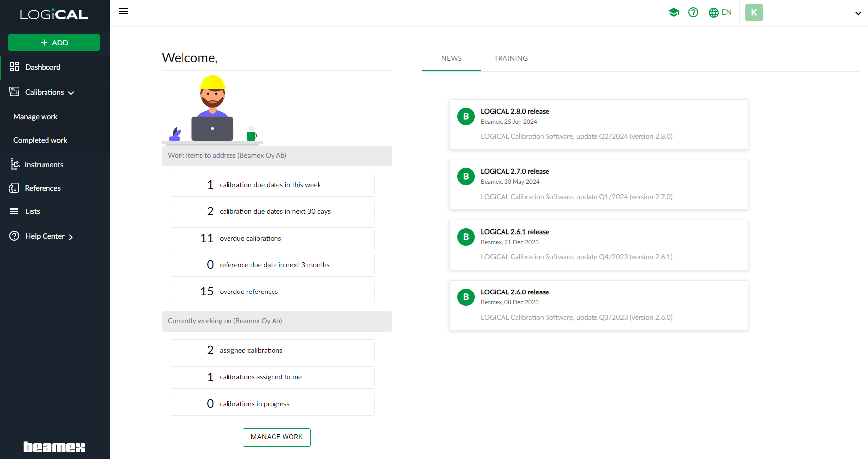The image size is (868, 459).
Task: Click Beamex avatar on 2.6.1 release
Action: click(x=466, y=237)
